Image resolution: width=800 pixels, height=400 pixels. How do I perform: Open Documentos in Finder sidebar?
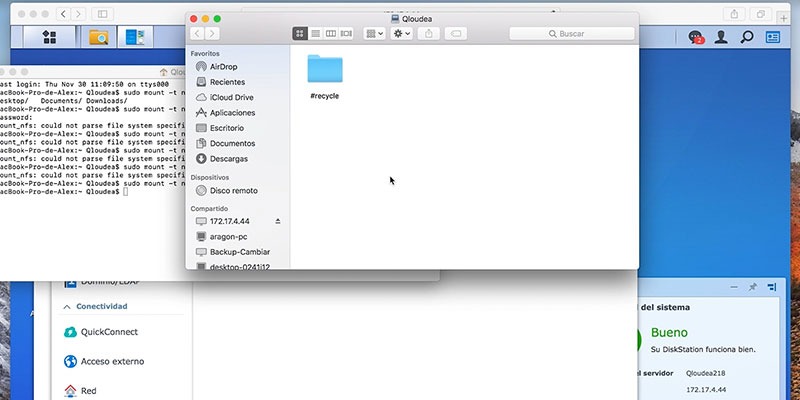click(x=232, y=143)
